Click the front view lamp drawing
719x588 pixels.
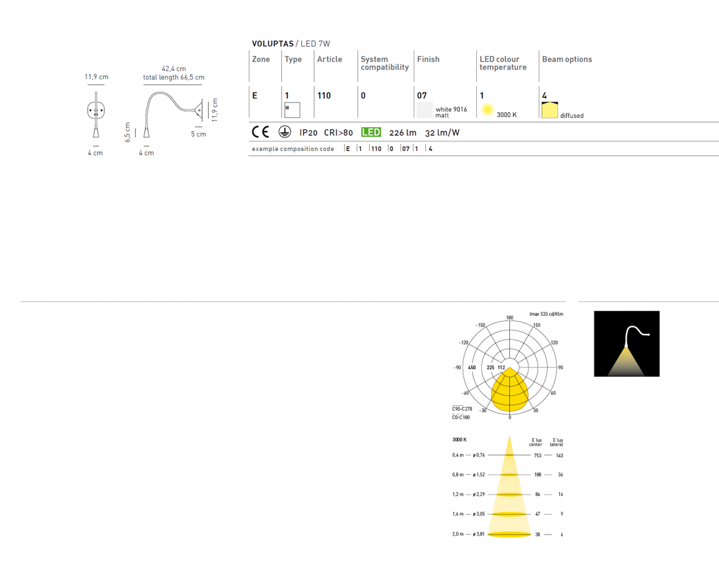tap(96, 114)
